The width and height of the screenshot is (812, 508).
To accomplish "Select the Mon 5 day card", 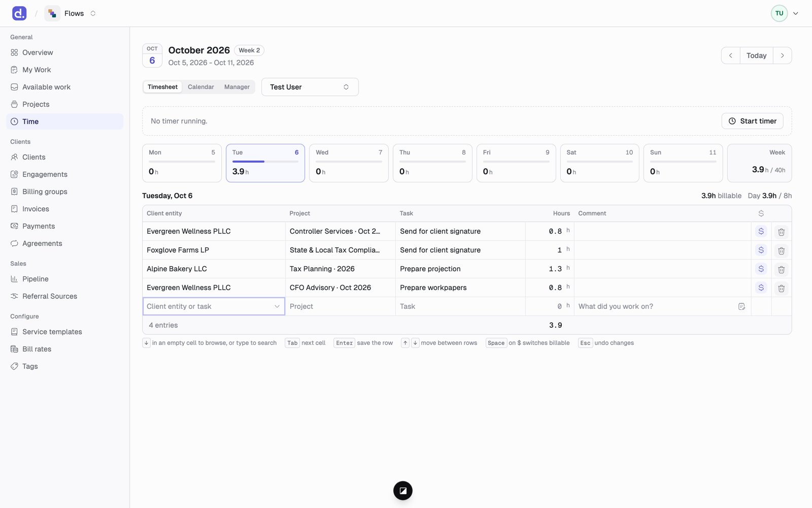I will (182, 163).
